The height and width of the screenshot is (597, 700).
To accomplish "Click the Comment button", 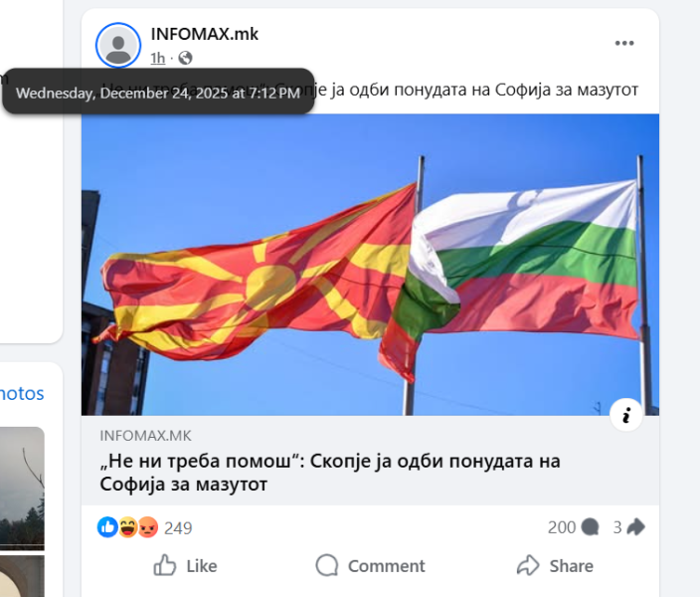I will pyautogui.click(x=370, y=566).
